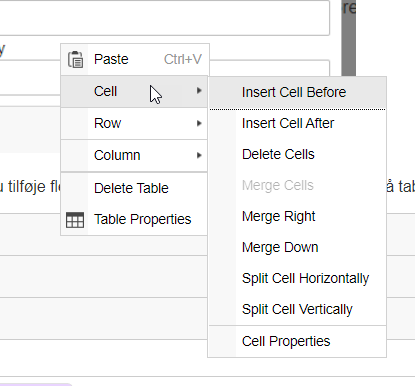This screenshot has width=415, height=386.
Task: Click the vertical gray scrollbar
Action: [349, 38]
